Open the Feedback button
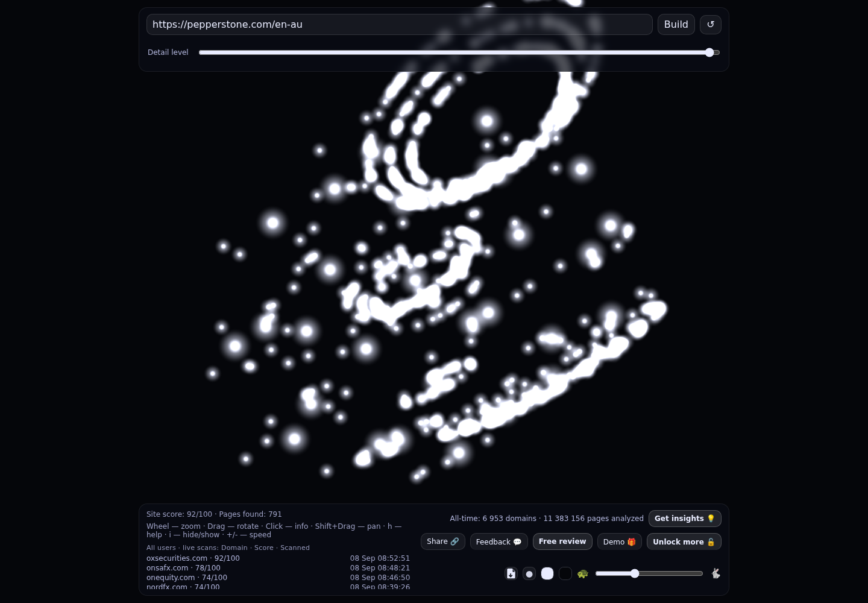Image resolution: width=868 pixels, height=603 pixels. [x=499, y=541]
